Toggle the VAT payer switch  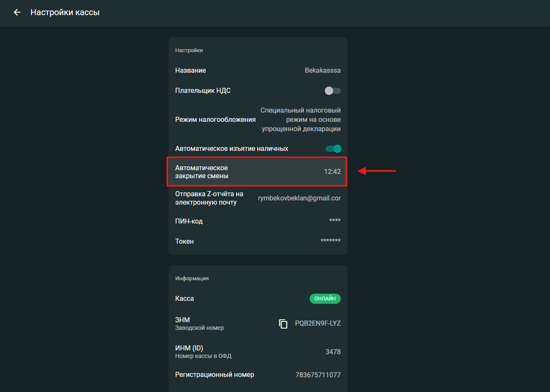point(332,91)
